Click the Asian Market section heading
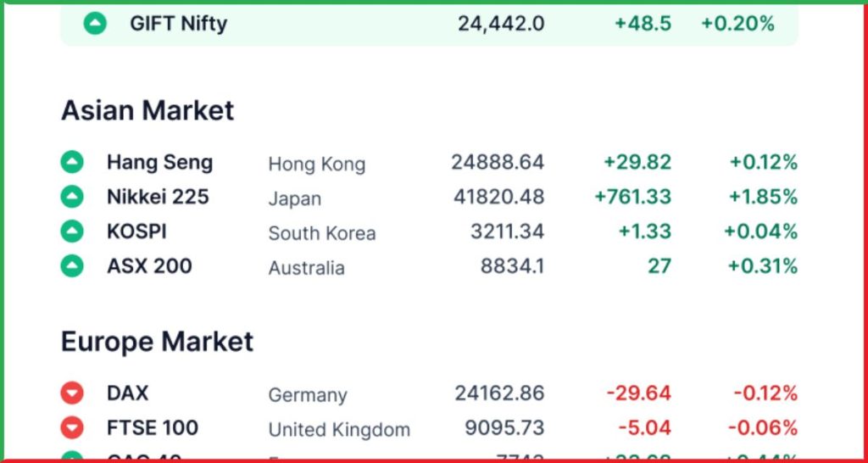Screen dimensions: 868x463 147,110
